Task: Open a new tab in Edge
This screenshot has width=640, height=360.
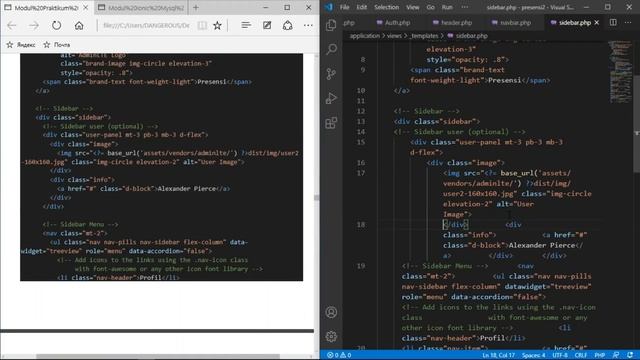Action: click(x=196, y=7)
